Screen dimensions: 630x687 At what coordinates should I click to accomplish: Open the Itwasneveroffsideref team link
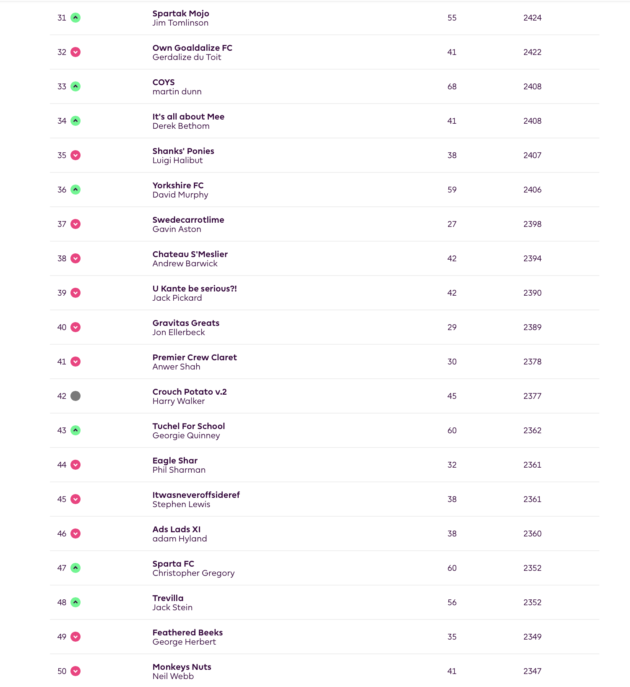click(x=196, y=495)
